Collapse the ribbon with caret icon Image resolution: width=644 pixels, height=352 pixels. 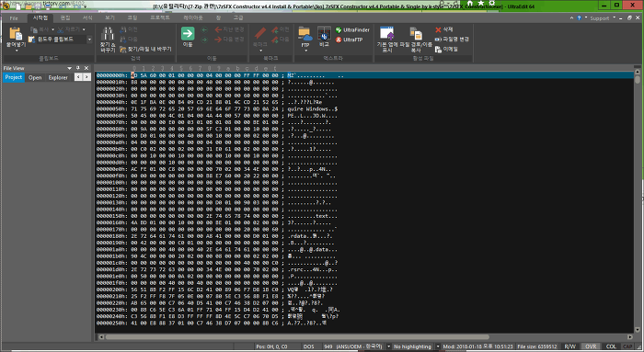571,18
